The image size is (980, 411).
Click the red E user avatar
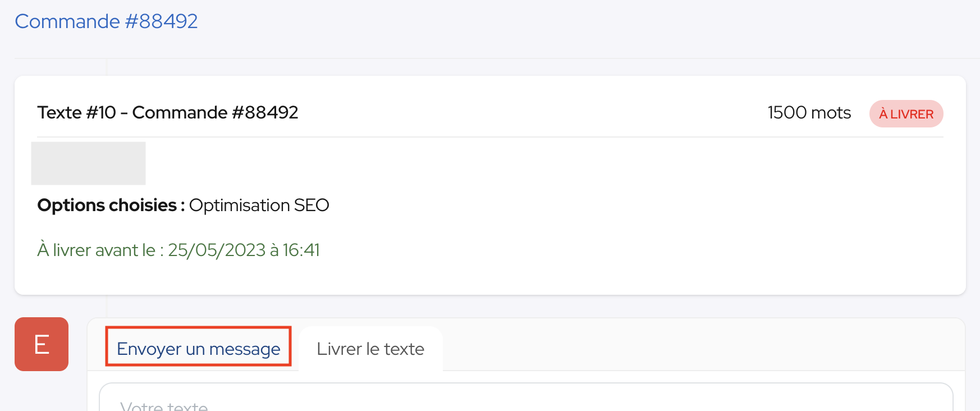pos(42,344)
